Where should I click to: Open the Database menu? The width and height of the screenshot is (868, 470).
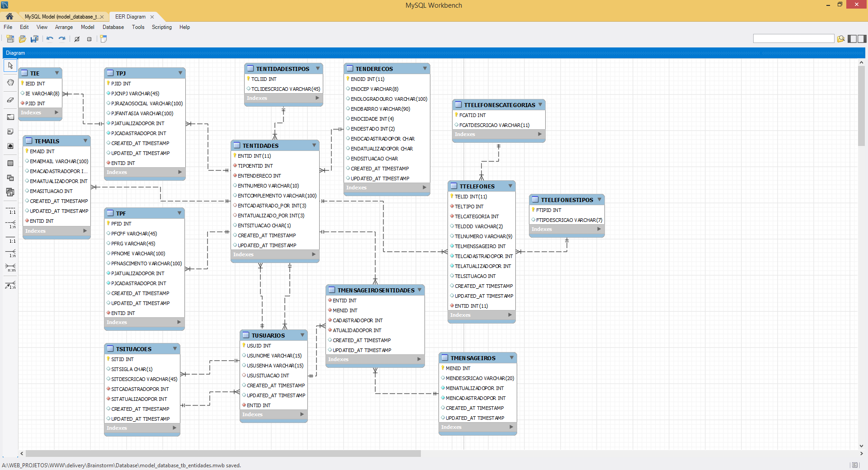click(113, 27)
